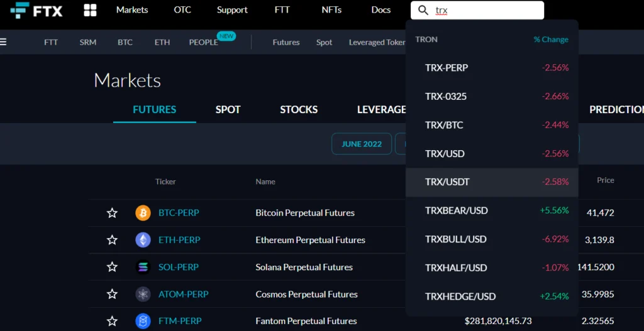Select TRX/USD search result
The image size is (644, 331).
(x=492, y=154)
